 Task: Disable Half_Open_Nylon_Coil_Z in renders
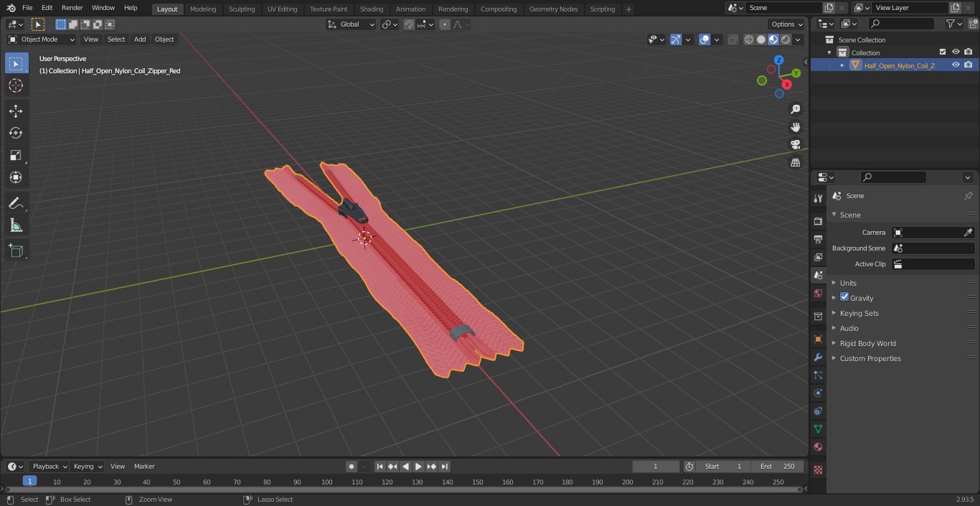point(969,65)
